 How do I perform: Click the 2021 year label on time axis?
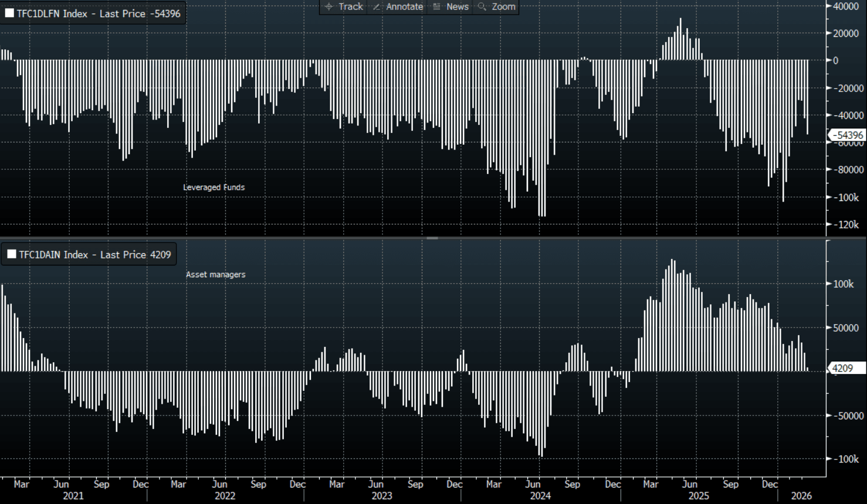[73, 496]
